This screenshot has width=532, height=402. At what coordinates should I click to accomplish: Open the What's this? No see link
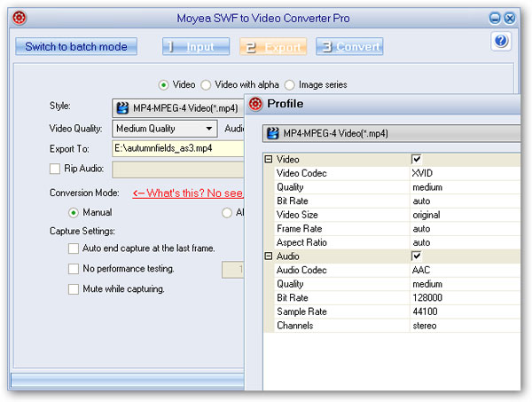pos(188,193)
